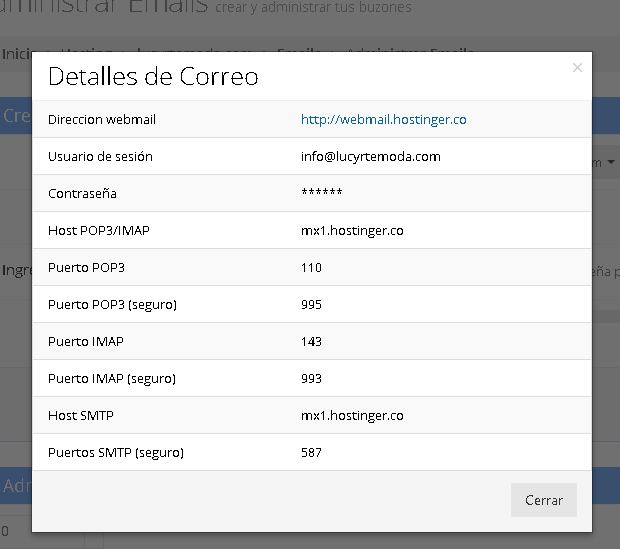Screen dimensions: 620x549
Task: Close the Detalles de Correo dialog via X
Action: point(577,68)
